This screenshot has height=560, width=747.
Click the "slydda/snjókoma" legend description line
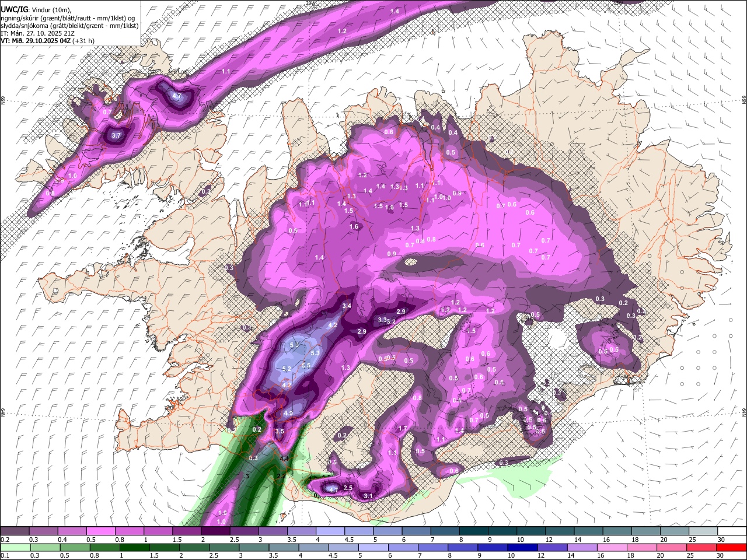(x=69, y=26)
